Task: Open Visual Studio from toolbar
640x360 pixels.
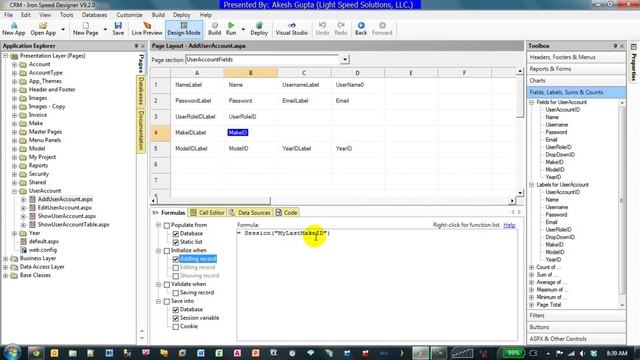Action: click(291, 29)
